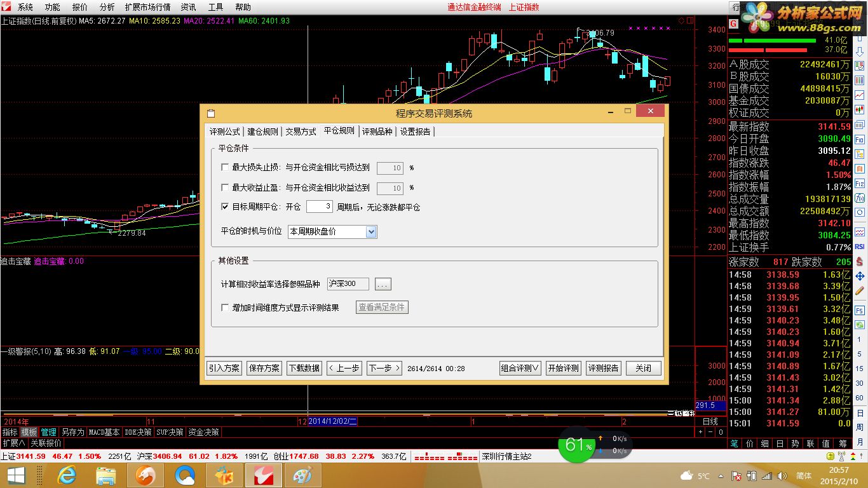
Task: Click the F10 icon in right sidebar
Action: 860,139
